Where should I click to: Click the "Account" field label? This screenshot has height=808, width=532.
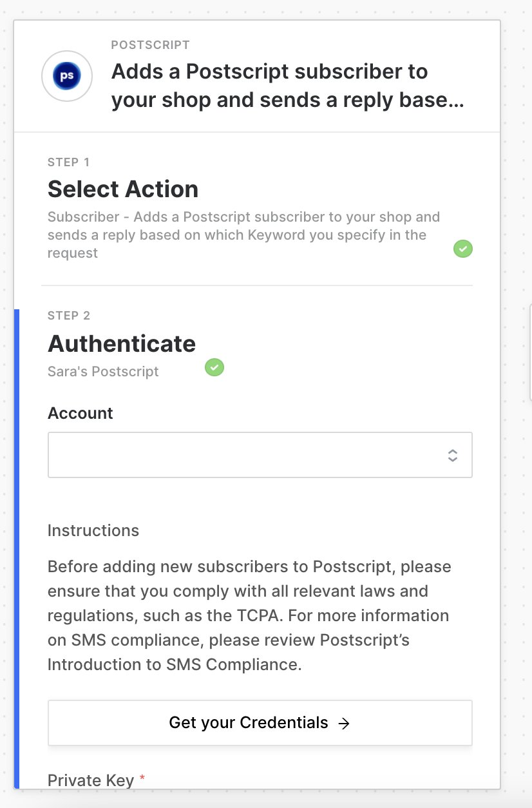pyautogui.click(x=81, y=413)
